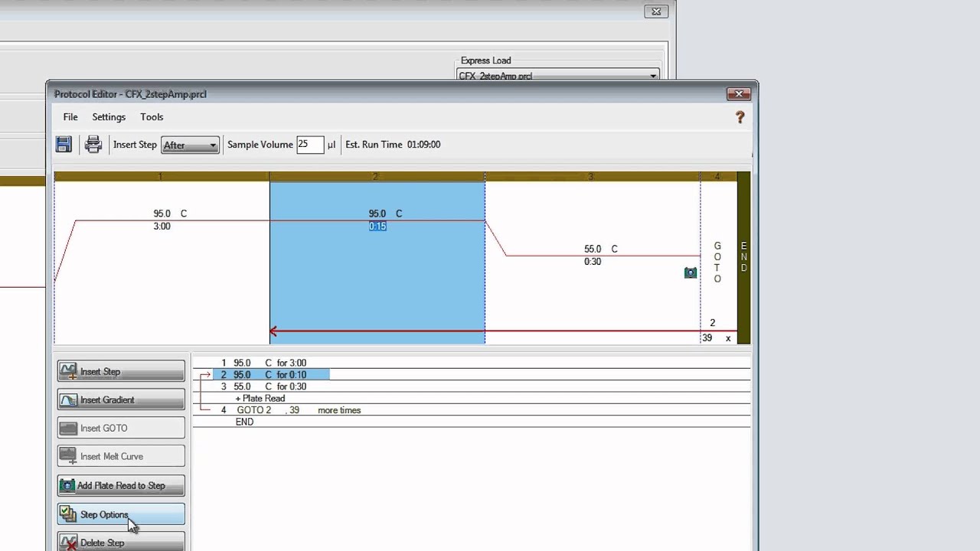
Task: Open the Settings menu
Action: click(109, 117)
